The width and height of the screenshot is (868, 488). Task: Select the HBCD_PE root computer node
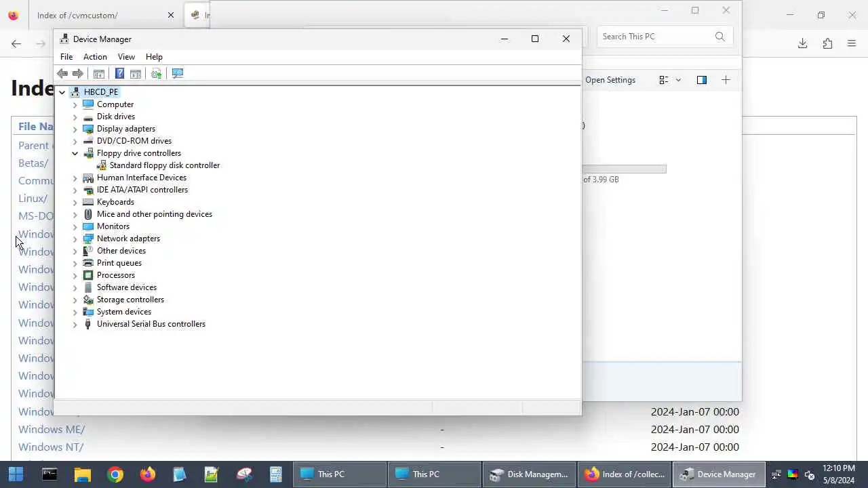tap(101, 92)
